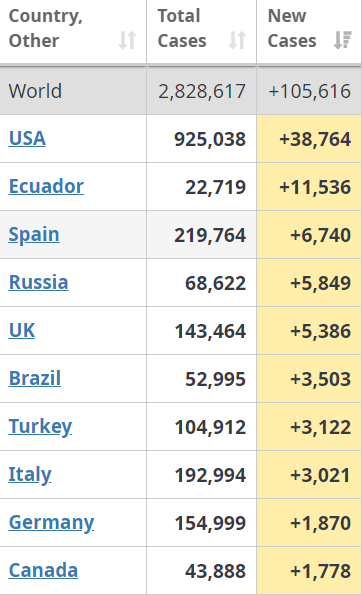The height and width of the screenshot is (595, 362).
Task: Open the Ecuador country link
Action: point(46,186)
